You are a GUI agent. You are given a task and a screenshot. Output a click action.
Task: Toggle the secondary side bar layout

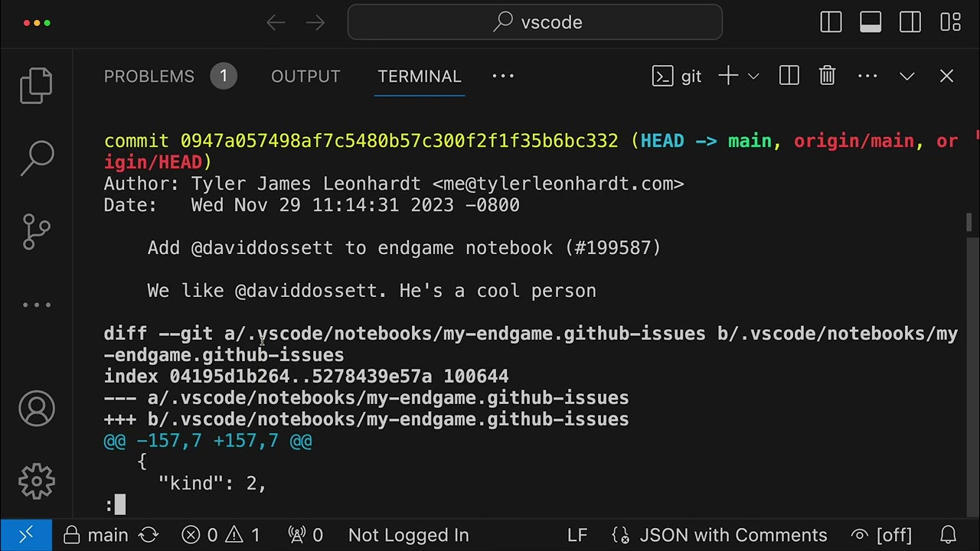(x=910, y=22)
